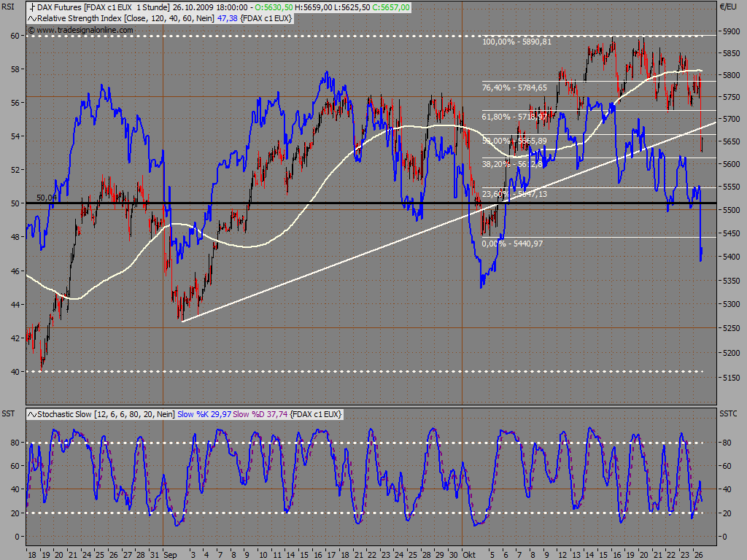Select the low value L:5625,50

click(x=352, y=7)
